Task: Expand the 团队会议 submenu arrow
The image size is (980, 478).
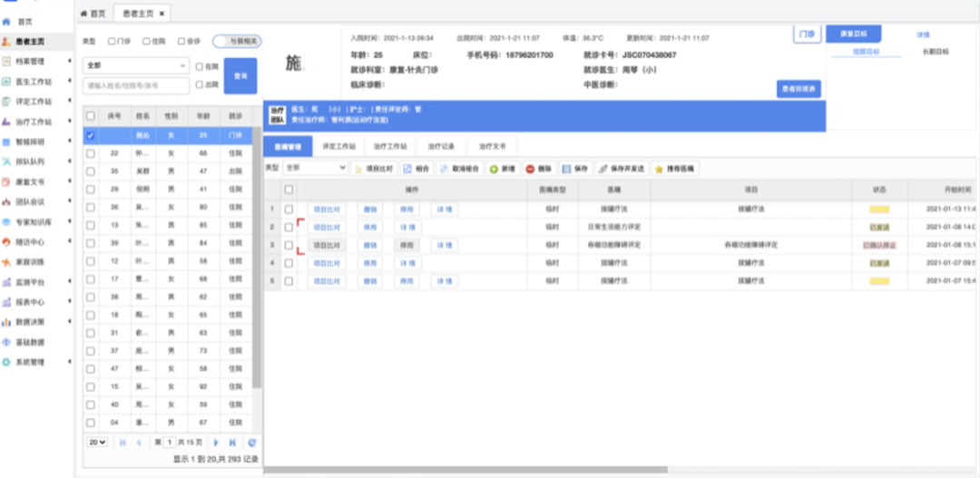Action: click(69, 202)
